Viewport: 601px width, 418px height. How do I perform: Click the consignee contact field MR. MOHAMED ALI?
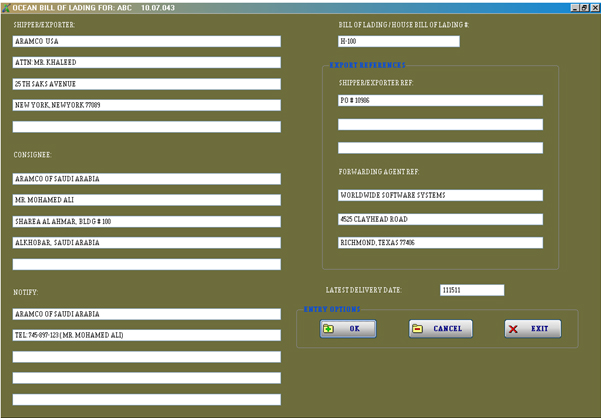pos(146,200)
